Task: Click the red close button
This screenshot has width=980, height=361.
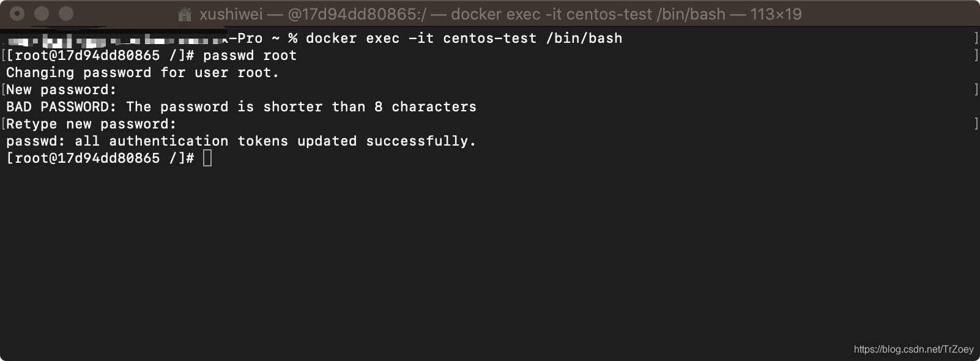Action: click(17, 12)
